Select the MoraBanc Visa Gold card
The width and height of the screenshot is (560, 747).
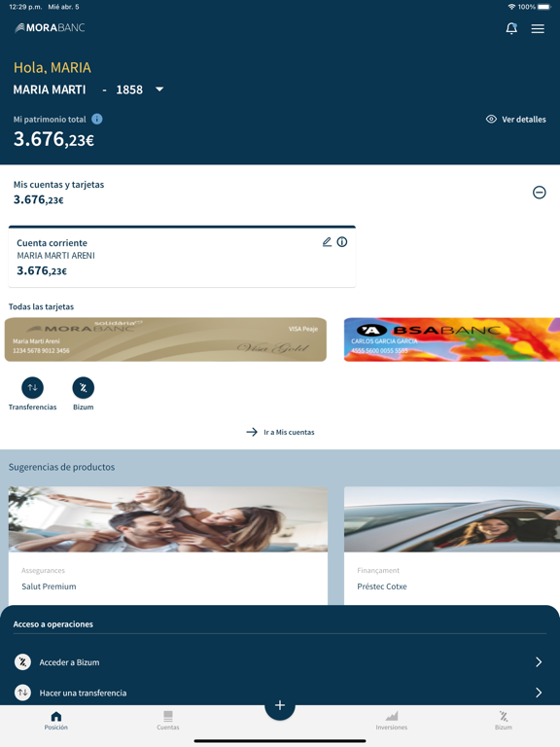[x=165, y=339]
